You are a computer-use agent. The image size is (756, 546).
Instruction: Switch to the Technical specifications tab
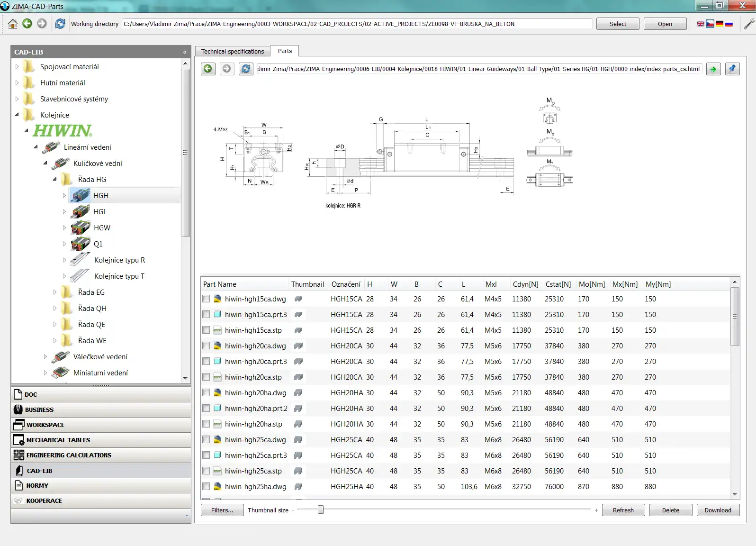(232, 51)
